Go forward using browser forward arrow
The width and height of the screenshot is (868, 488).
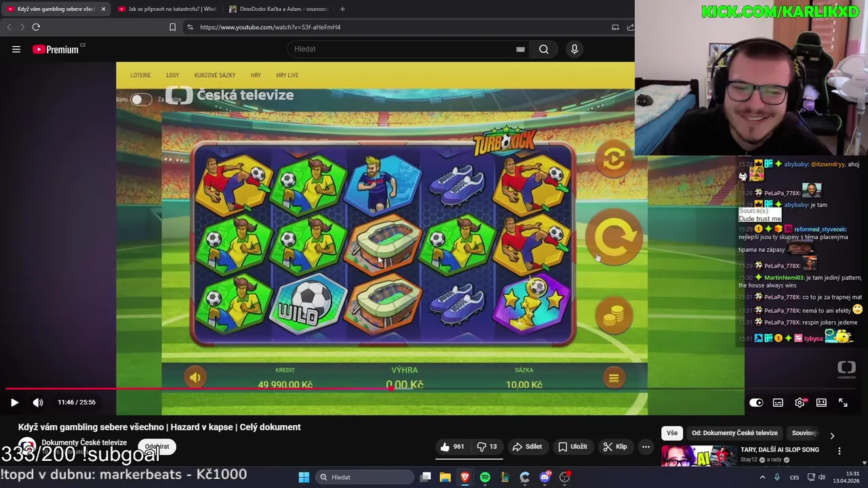pos(22,27)
